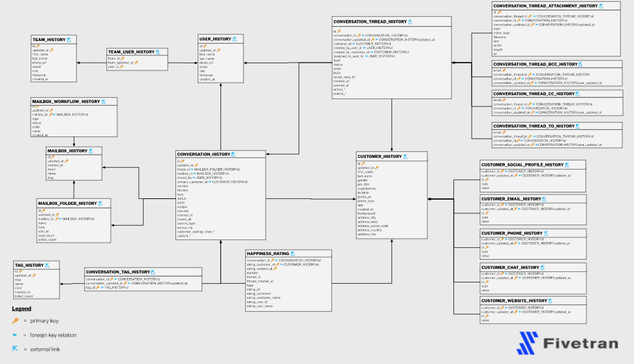The height and width of the screenshot is (364, 634).
Task: Click external link icon beside TEAM_HISTORY
Action: pyautogui.click(x=68, y=40)
